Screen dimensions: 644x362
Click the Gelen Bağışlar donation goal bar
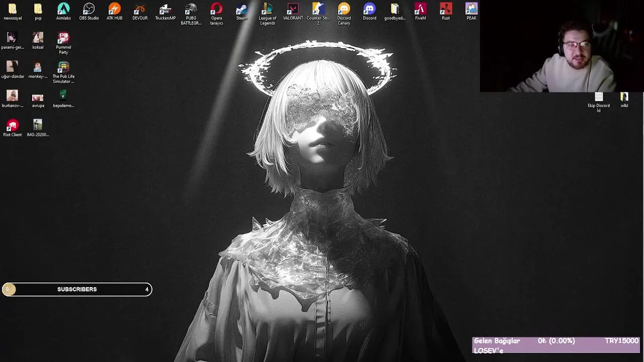tap(556, 345)
